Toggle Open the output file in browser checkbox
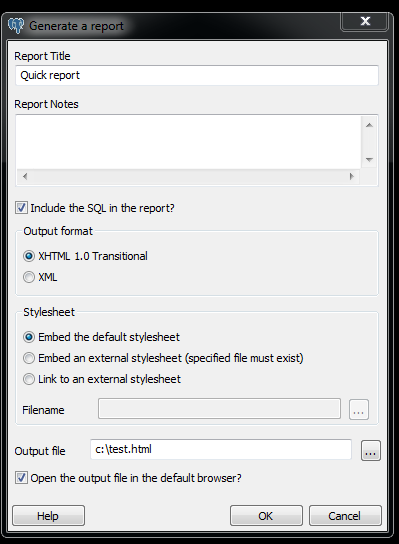This screenshot has height=544, width=399. coord(21,478)
